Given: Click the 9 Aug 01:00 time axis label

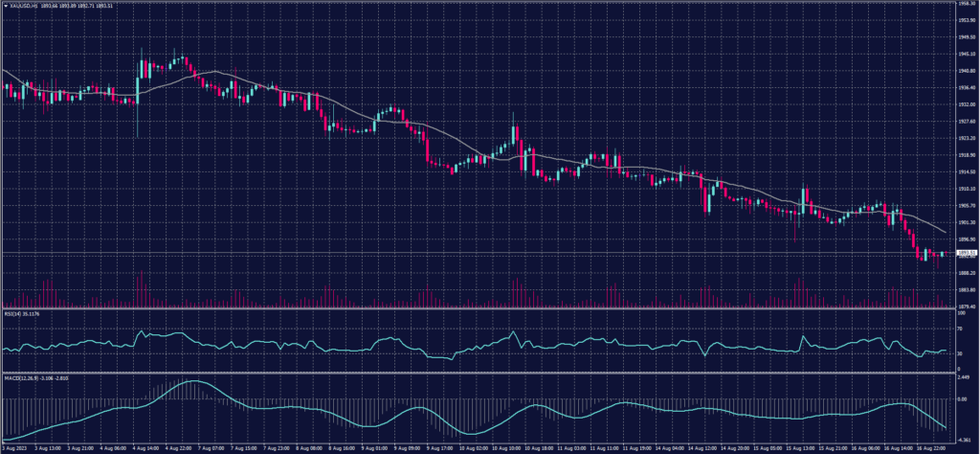Looking at the screenshot, I should pos(374,447).
